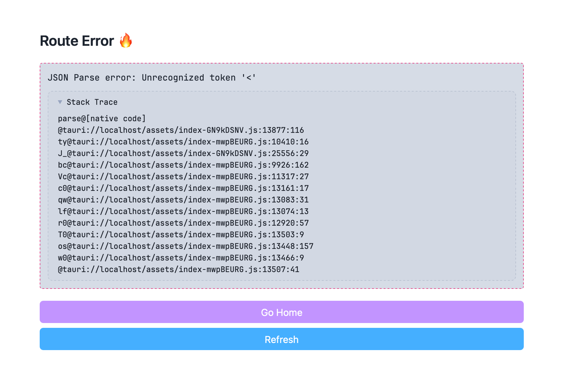Click trace line starting with qw@tauri

coord(183,200)
